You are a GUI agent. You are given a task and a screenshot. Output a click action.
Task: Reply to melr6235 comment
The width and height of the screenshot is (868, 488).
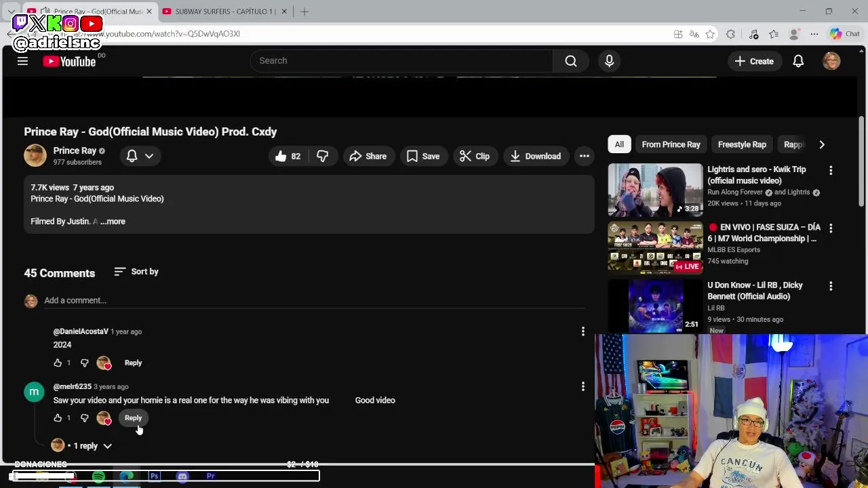click(133, 418)
